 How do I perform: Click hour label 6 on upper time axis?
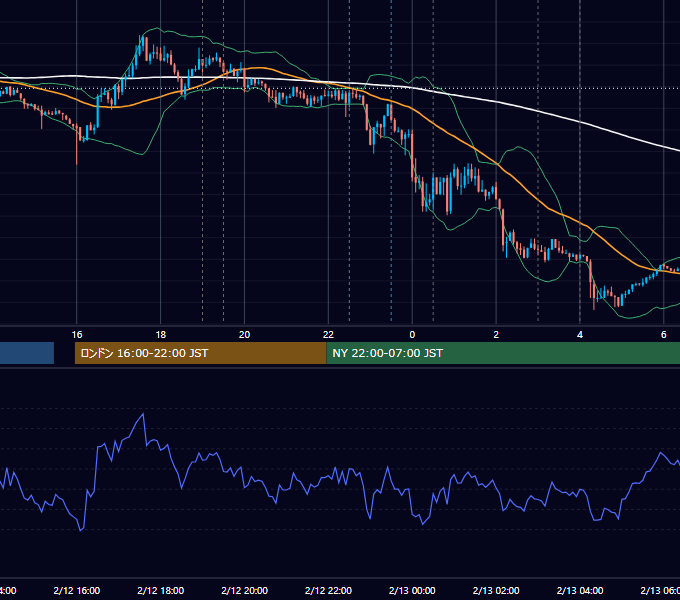664,335
